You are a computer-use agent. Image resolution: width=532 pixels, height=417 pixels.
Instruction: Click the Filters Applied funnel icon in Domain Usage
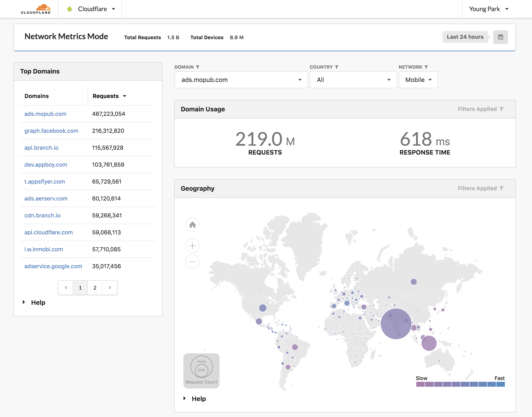pyautogui.click(x=502, y=109)
